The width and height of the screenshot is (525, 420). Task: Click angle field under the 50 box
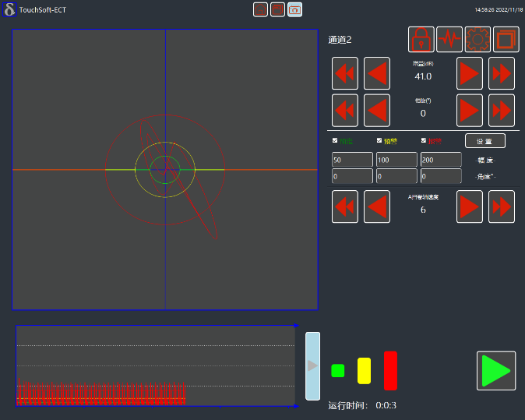pos(352,176)
